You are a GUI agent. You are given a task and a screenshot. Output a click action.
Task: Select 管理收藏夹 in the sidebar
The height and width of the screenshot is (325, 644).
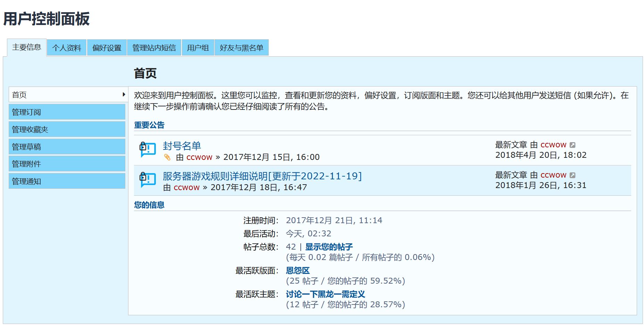coord(67,129)
